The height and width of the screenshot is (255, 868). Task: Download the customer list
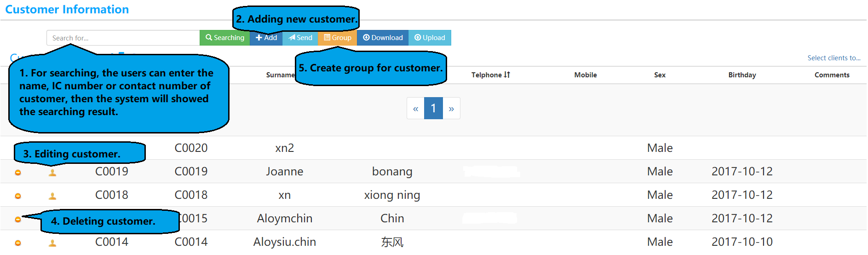coord(383,38)
